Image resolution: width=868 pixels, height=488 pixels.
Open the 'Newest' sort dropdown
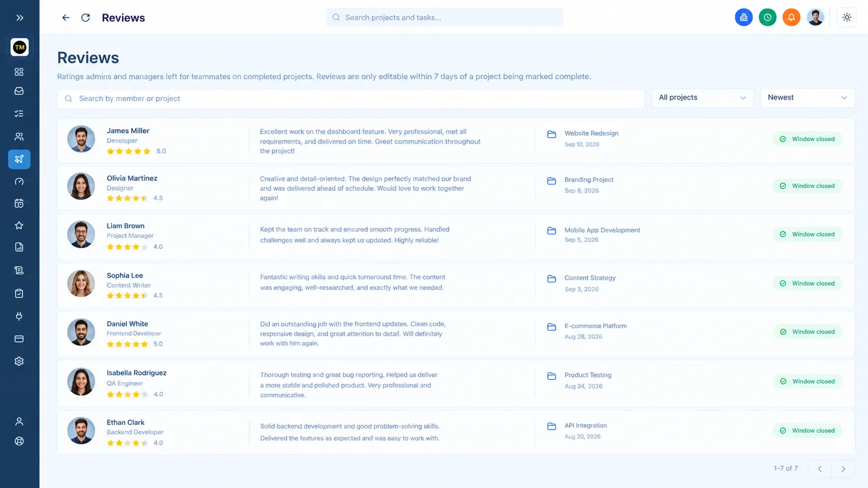pos(807,98)
